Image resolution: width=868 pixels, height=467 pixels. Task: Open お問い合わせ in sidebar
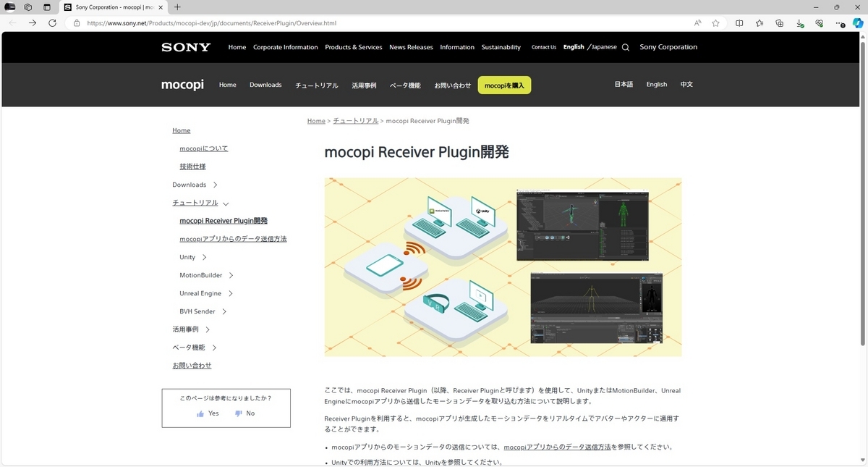(192, 366)
